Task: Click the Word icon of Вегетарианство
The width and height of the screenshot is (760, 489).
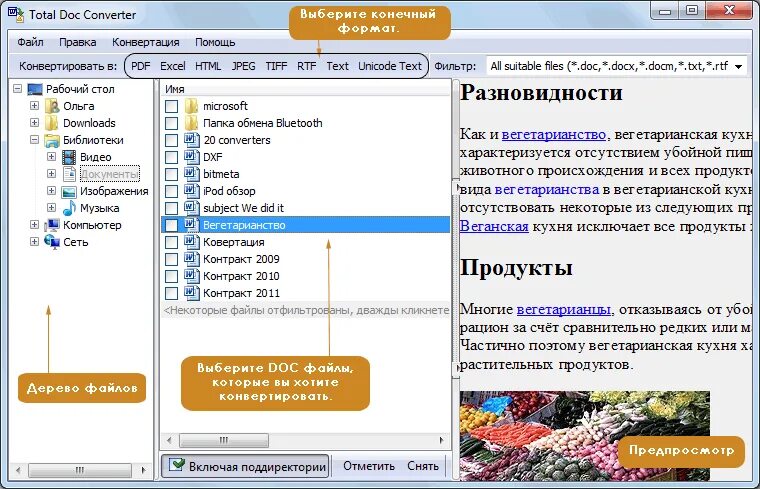Action: pyautogui.click(x=192, y=225)
